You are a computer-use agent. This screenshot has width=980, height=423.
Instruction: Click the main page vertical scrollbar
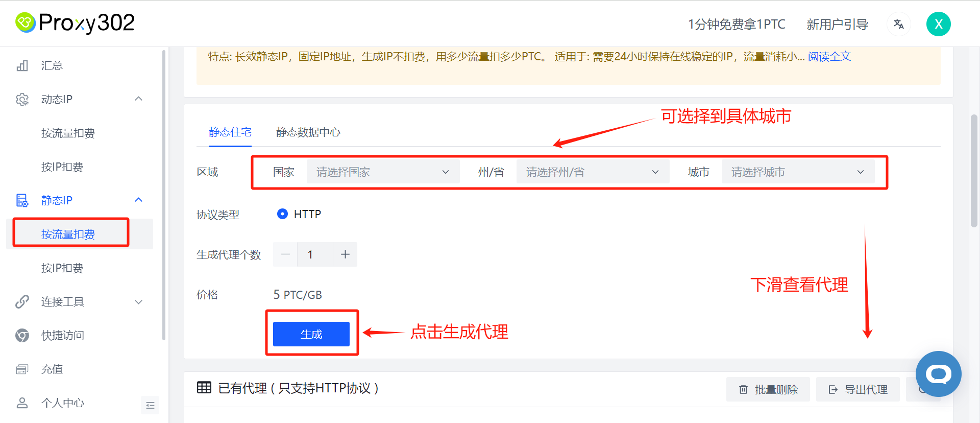coord(974,171)
